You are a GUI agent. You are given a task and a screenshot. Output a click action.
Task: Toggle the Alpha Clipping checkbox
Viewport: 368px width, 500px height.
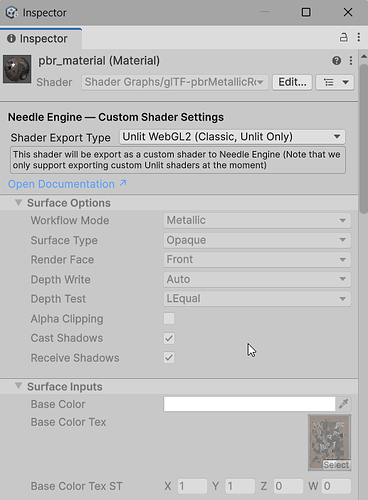tap(169, 319)
